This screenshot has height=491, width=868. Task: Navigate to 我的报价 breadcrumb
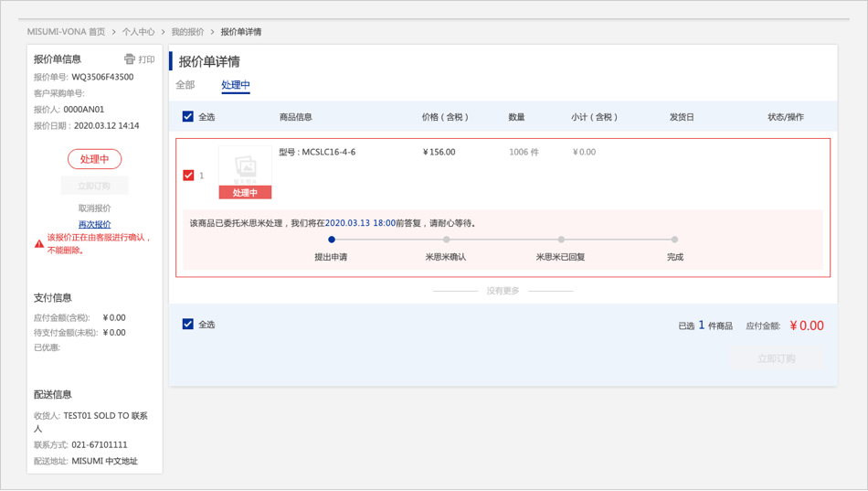pyautogui.click(x=187, y=32)
